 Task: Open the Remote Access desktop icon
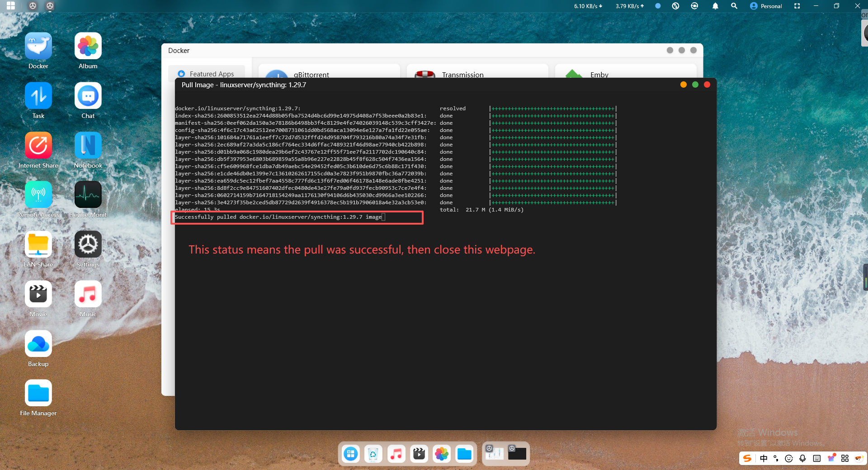tap(38, 195)
